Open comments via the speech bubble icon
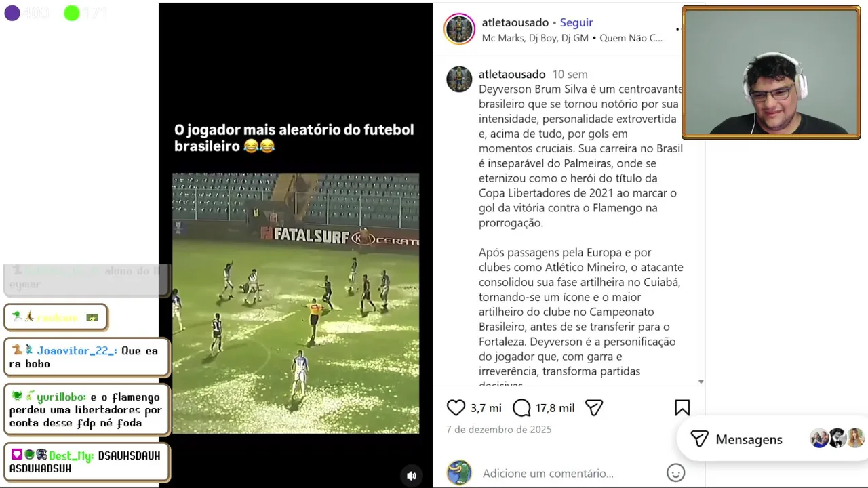This screenshot has width=868, height=488. (x=521, y=407)
